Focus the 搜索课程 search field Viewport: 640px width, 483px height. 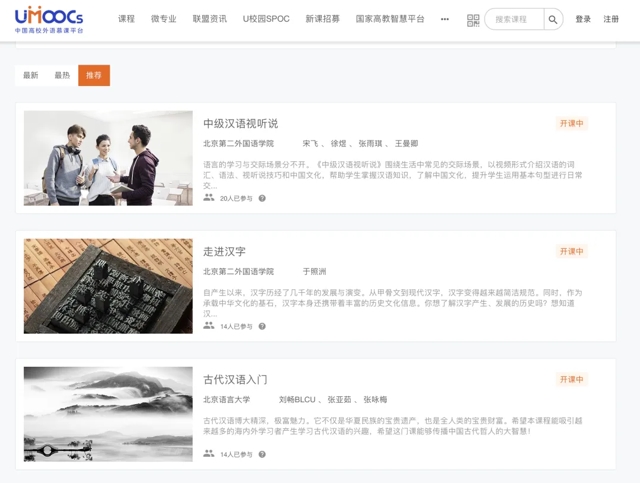click(514, 19)
